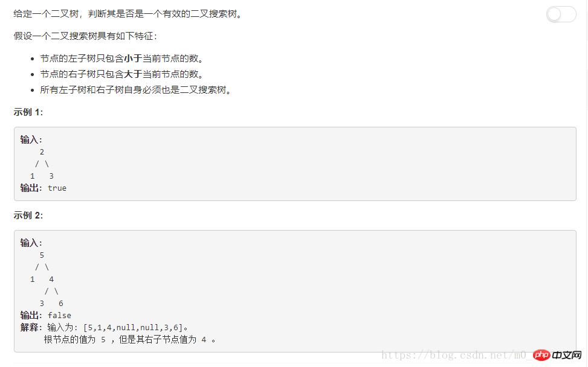Toggle the switch at top right
588x367 pixels.
pyautogui.click(x=561, y=14)
